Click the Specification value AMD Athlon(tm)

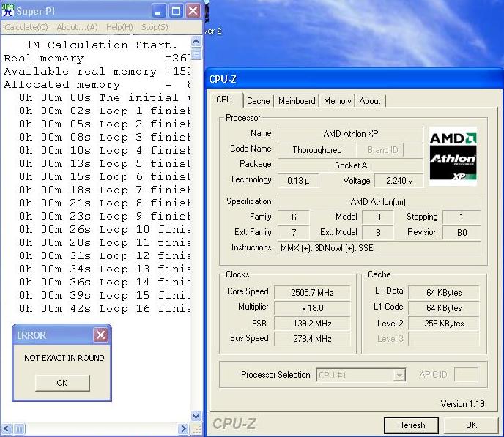point(379,202)
